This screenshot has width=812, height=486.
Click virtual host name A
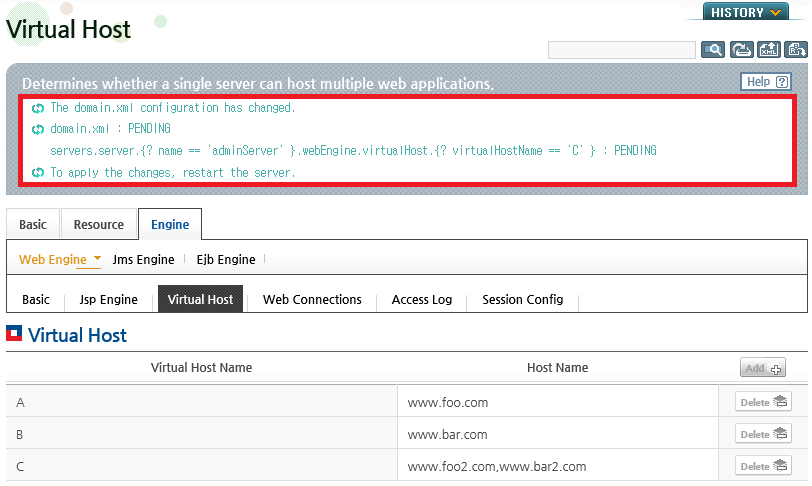click(20, 403)
